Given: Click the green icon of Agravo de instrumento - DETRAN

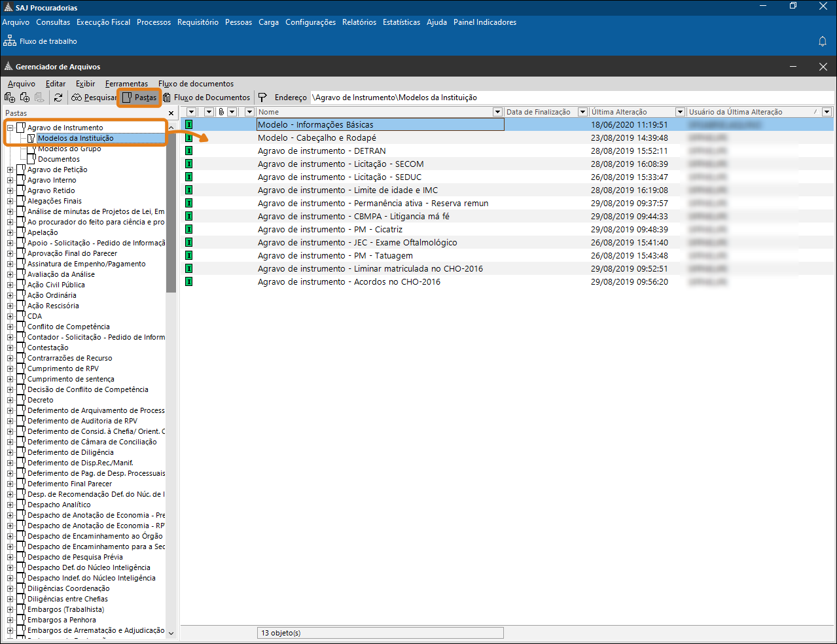Looking at the screenshot, I should pos(188,151).
